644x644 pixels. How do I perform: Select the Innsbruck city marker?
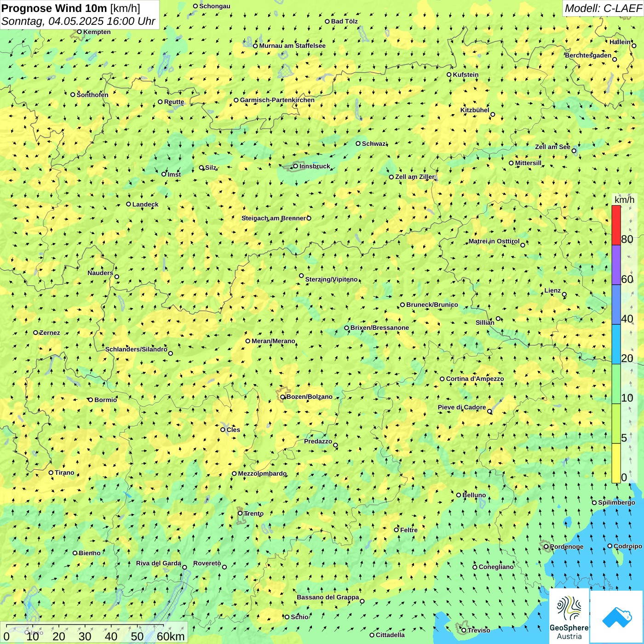click(295, 167)
